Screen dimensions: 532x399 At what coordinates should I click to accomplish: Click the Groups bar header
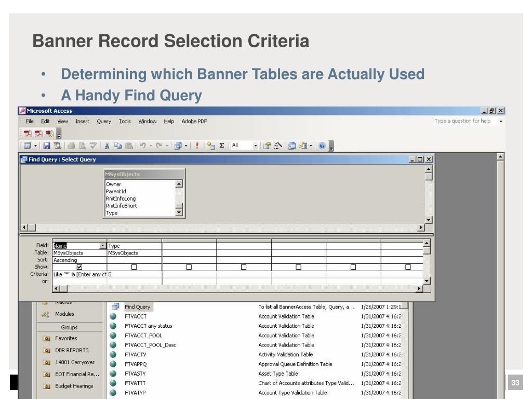[70, 327]
